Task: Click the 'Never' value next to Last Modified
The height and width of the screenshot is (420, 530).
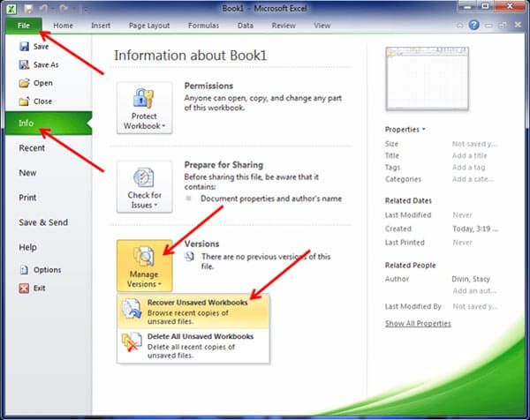Action: click(x=462, y=215)
